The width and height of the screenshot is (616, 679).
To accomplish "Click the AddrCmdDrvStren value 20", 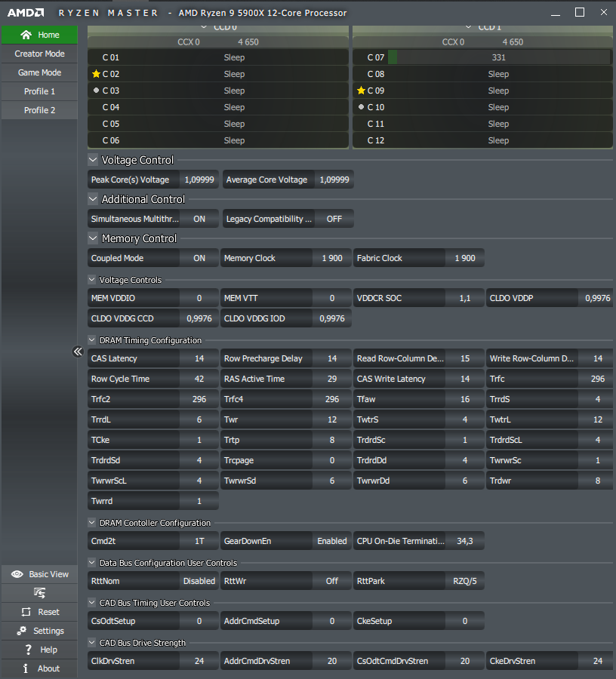I will (332, 661).
